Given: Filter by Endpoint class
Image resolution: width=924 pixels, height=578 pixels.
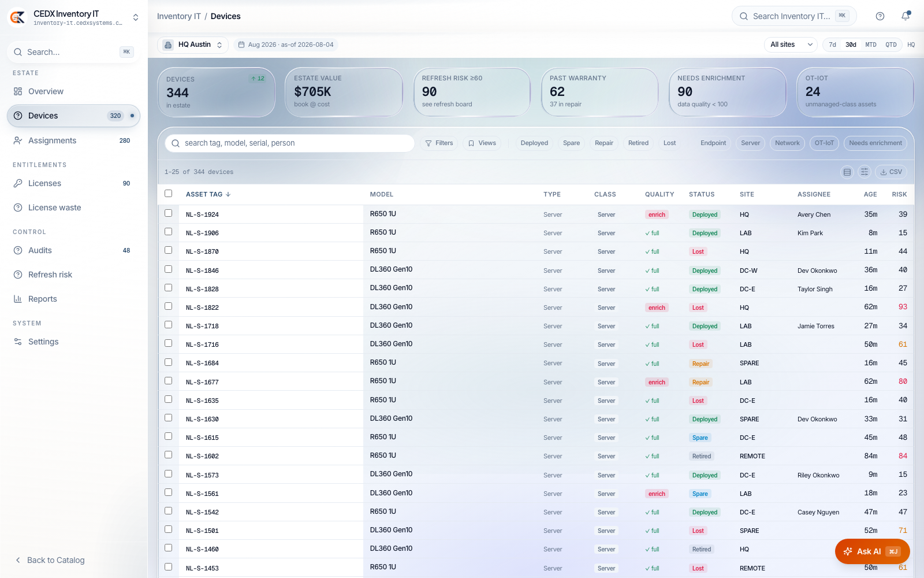Looking at the screenshot, I should point(713,143).
